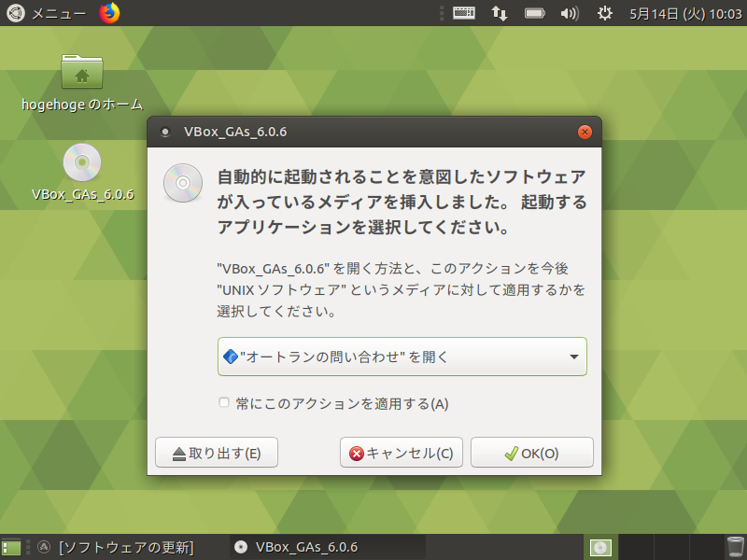Select the VBox_GAs_6.0.6 disc desktop icon
Screen dimensions: 747x560
82,173
